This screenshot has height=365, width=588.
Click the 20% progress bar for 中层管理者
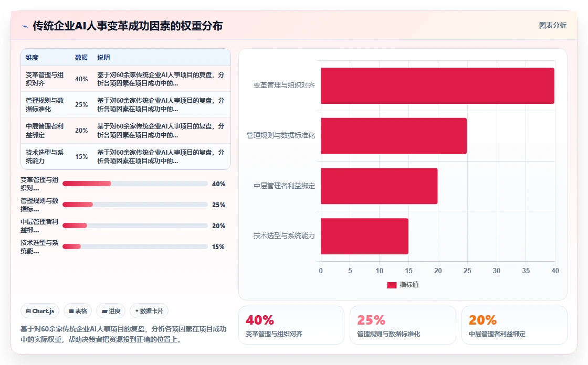pyautogui.click(x=135, y=226)
